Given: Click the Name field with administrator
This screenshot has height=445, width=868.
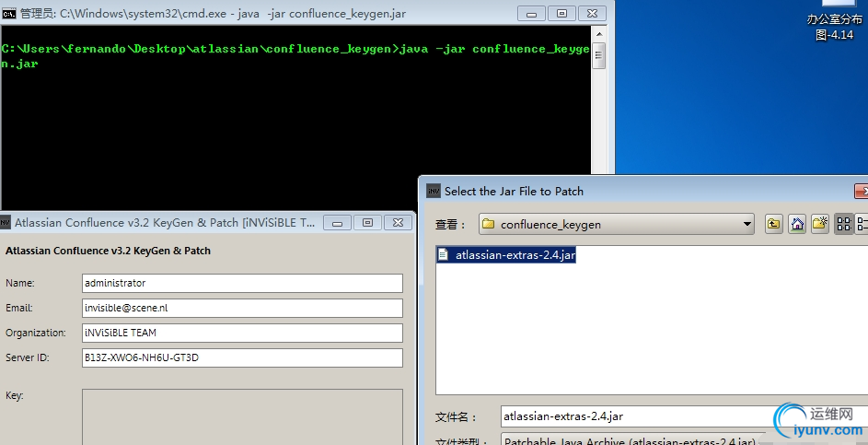Looking at the screenshot, I should 242,283.
